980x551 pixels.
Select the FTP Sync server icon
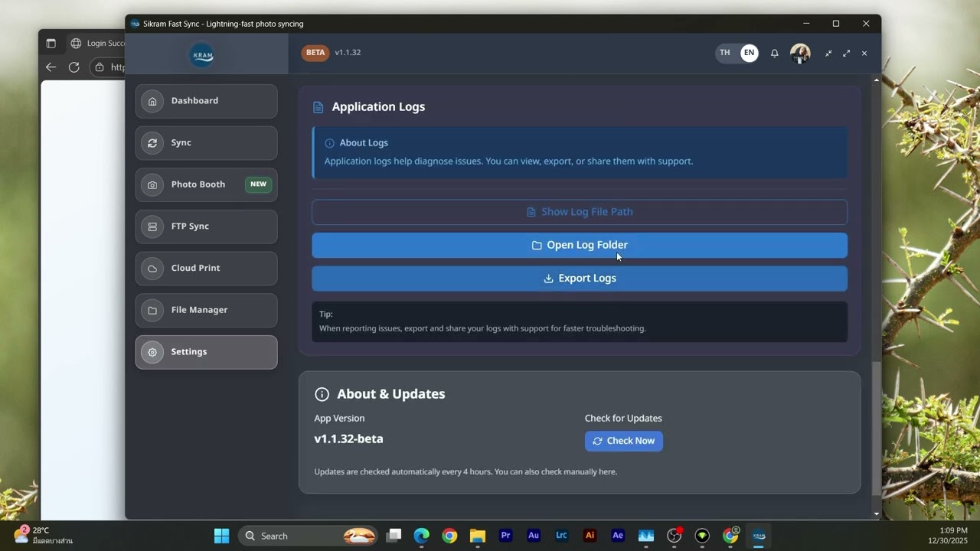click(152, 227)
